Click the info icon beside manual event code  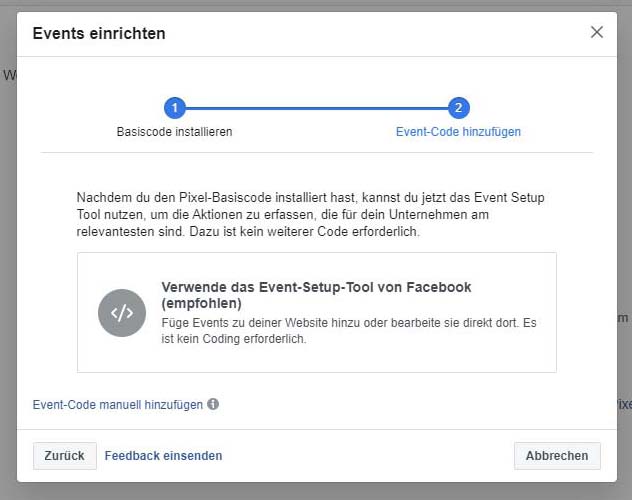tap(213, 404)
